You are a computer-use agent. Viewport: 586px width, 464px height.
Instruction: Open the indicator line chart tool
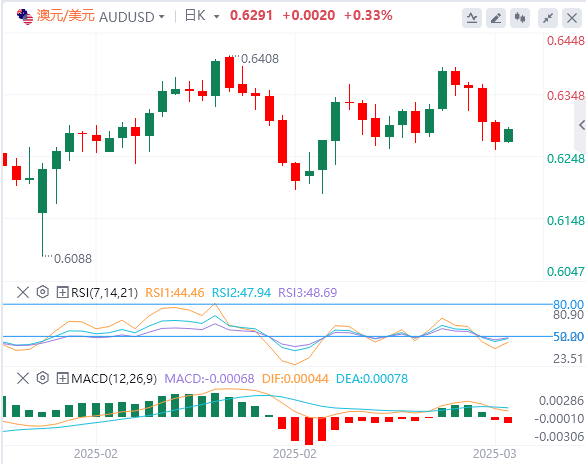pyautogui.click(x=472, y=18)
